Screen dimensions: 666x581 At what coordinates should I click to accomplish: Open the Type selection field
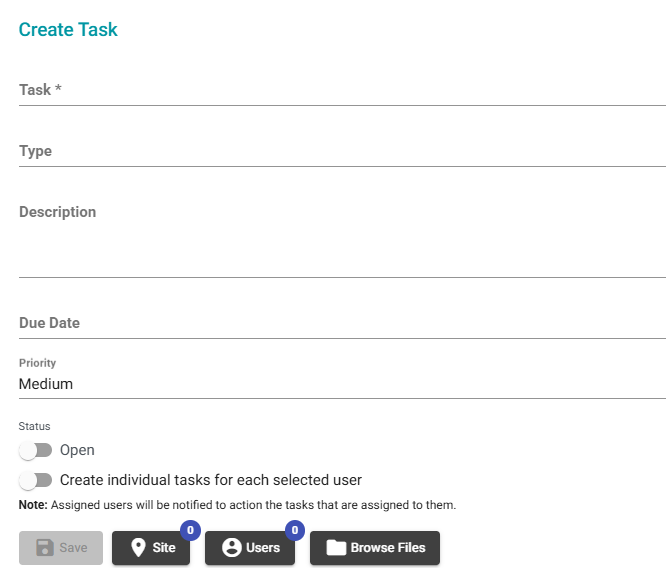point(342,152)
